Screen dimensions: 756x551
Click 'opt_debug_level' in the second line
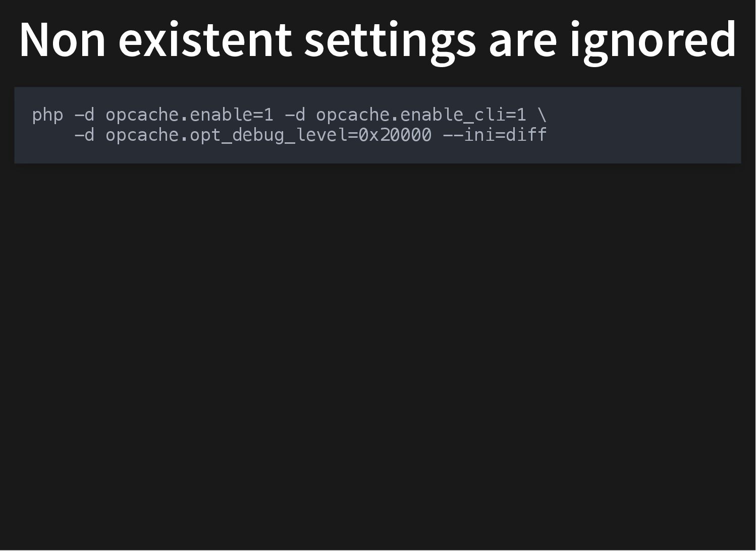(x=268, y=136)
